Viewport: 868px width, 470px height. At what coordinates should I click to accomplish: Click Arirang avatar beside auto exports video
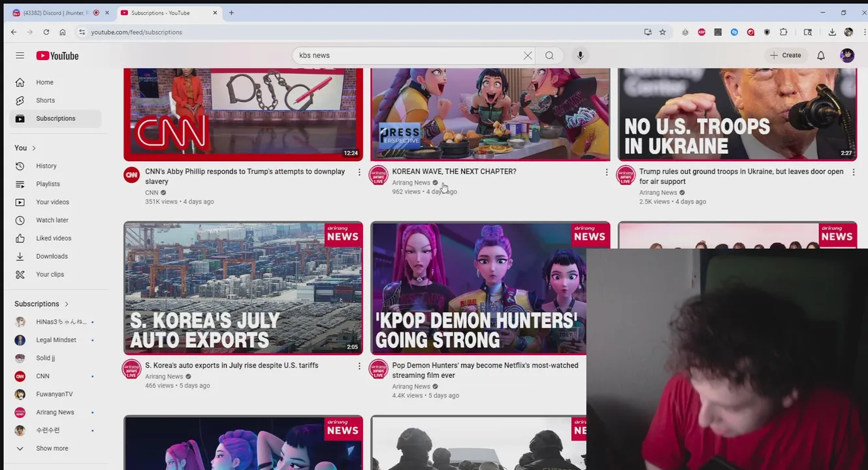tap(131, 369)
